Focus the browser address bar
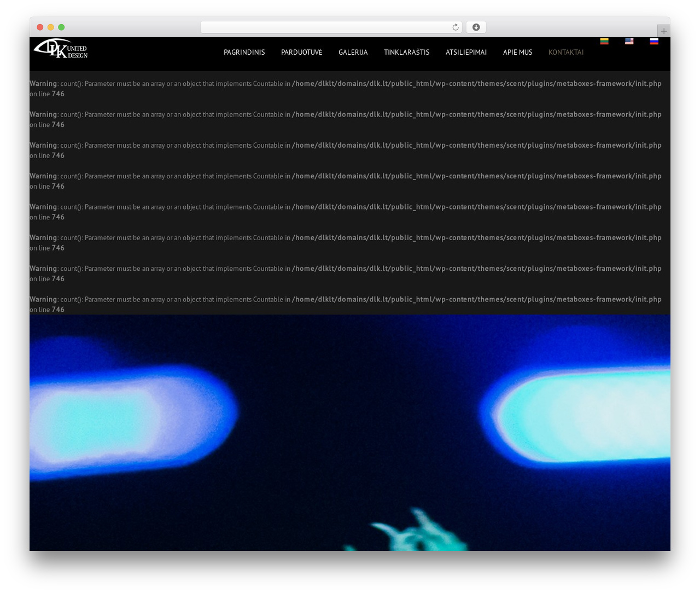Image resolution: width=700 pixels, height=593 pixels. point(331,27)
